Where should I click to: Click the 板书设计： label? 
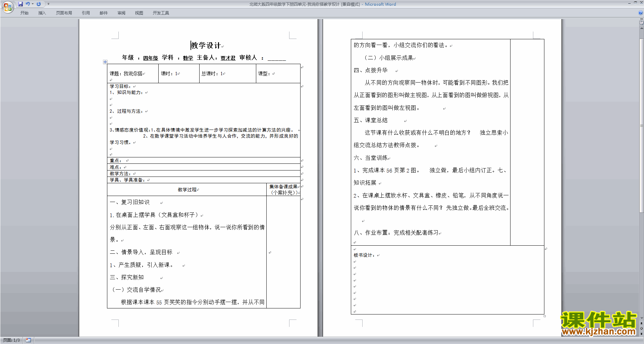(x=364, y=255)
